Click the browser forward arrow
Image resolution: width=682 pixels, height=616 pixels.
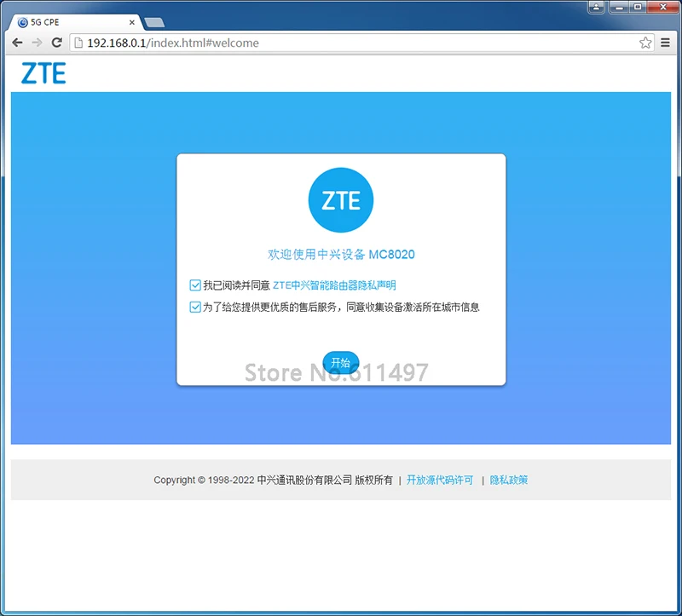coord(37,43)
